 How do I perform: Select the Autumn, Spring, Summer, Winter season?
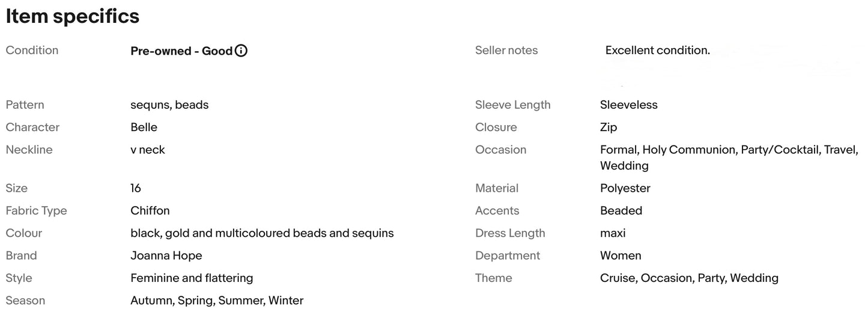coord(217,301)
